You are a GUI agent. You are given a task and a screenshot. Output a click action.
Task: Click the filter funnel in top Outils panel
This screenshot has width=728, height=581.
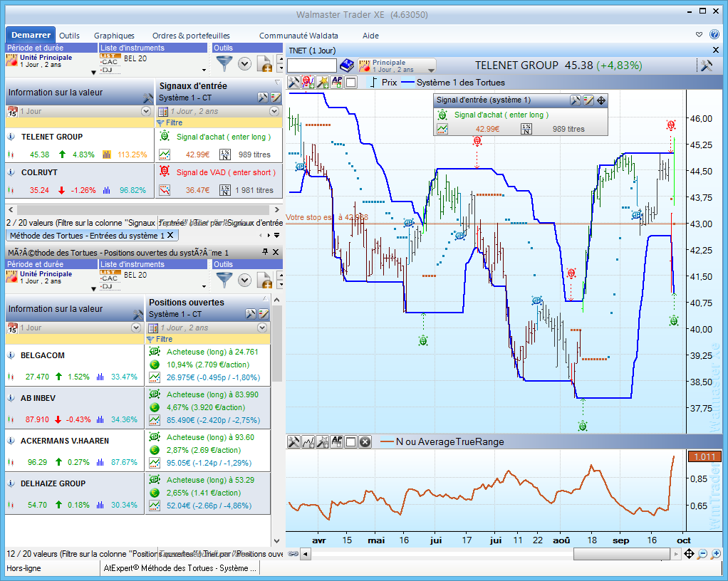click(224, 63)
